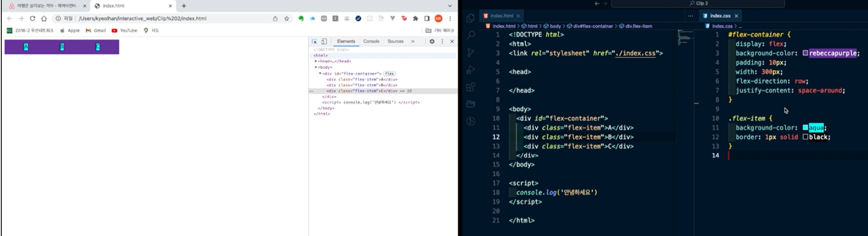The image size is (868, 236).
Task: Click the Evernote elephant extension icon
Action: (x=301, y=19)
